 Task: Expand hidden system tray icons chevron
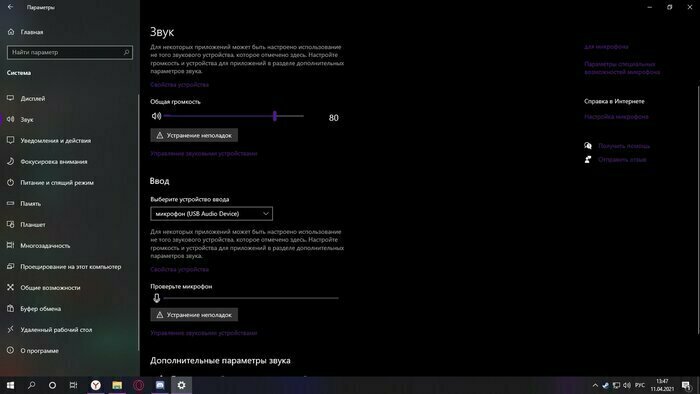click(595, 385)
